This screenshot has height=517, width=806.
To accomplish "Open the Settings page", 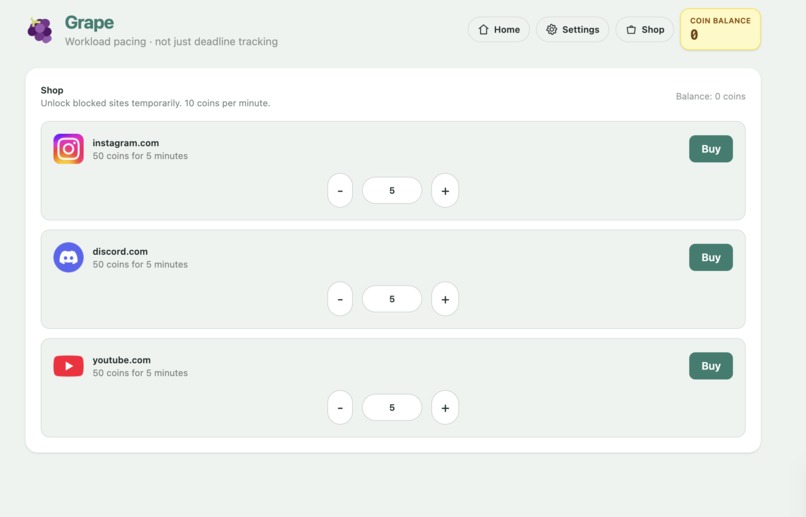I will point(573,30).
